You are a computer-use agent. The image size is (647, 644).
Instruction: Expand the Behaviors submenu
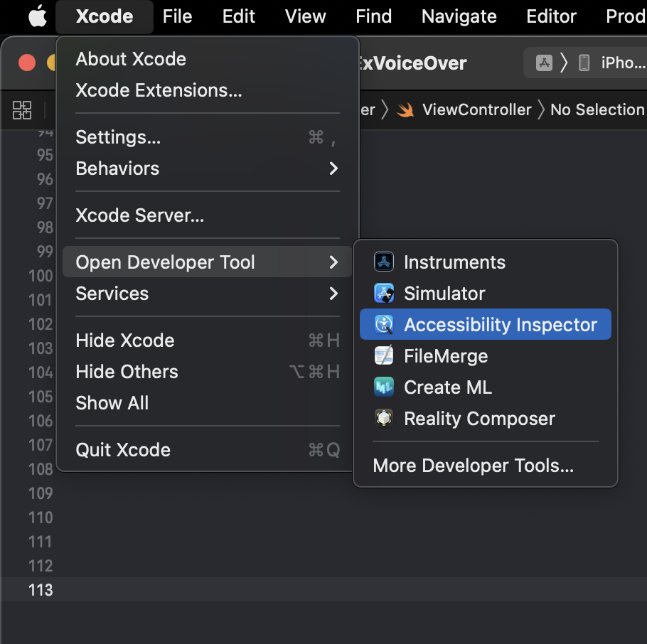208,168
